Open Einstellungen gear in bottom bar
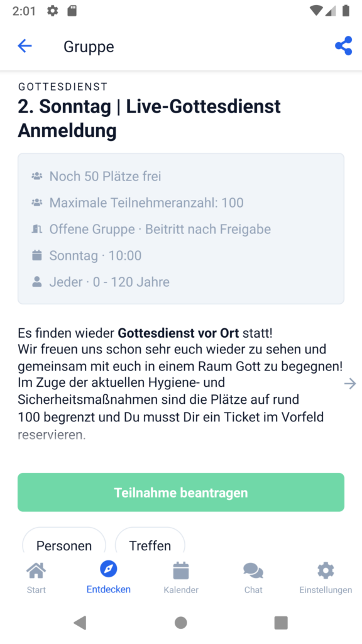Screen dimensions: 362x644 [x=326, y=579]
